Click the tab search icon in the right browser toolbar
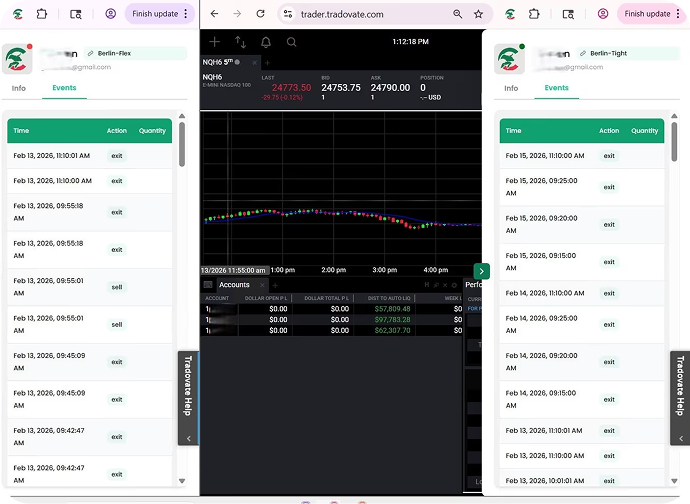690x504 pixels. click(x=568, y=14)
